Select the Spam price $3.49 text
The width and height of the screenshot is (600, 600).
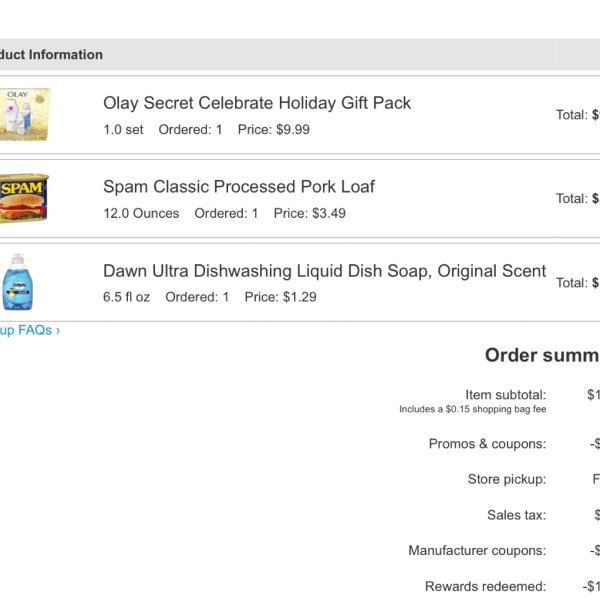tap(310, 213)
